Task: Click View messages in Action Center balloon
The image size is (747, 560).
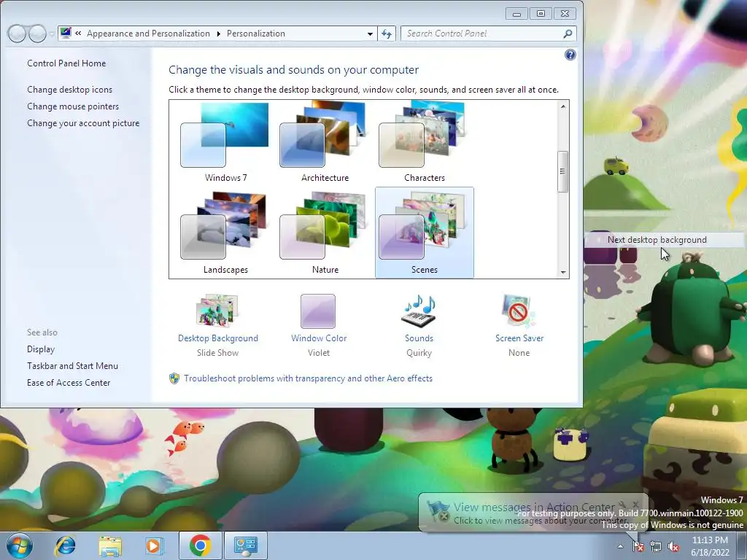Action: tap(533, 507)
